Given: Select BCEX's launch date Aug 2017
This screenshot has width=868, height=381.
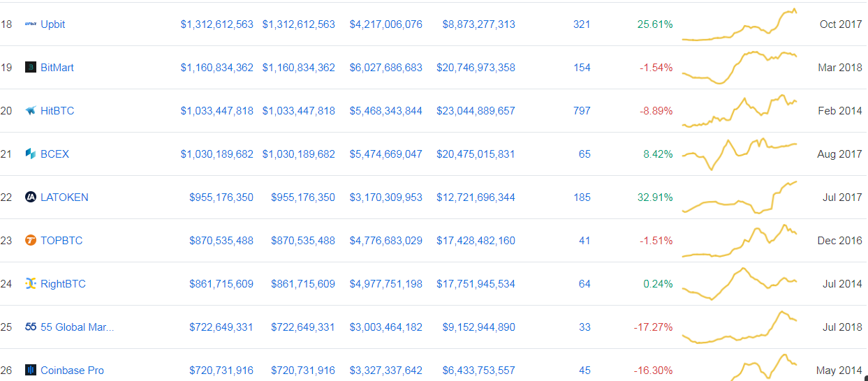Looking at the screenshot, I should 839,154.
